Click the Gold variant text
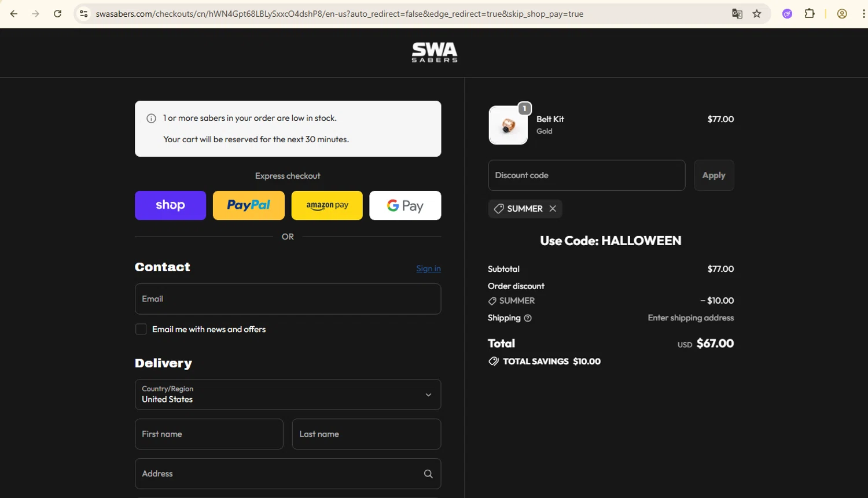The image size is (868, 498). click(x=544, y=131)
